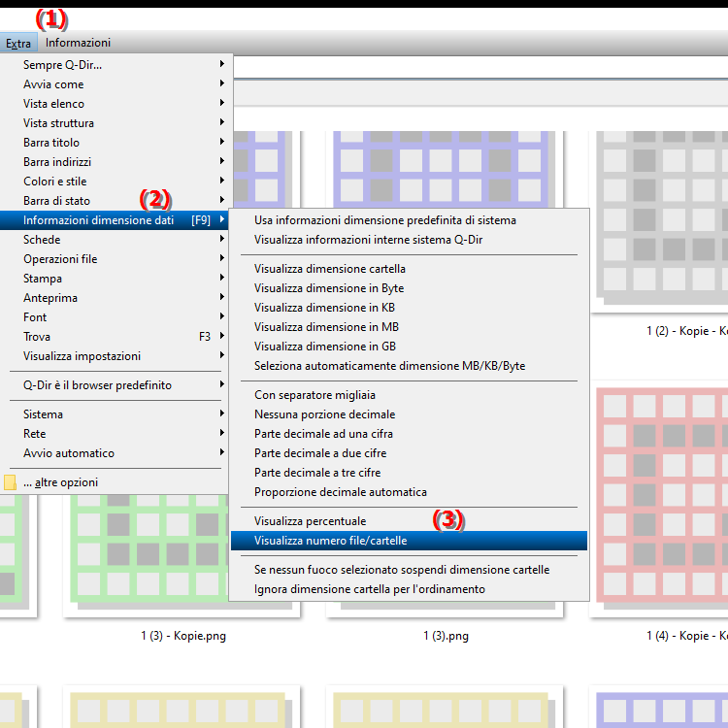
Task: Open Q-Dir è il browser predefinito submenu
Action: click(x=97, y=385)
